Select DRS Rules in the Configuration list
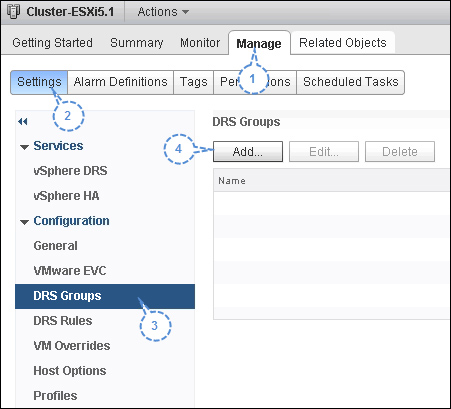This screenshot has width=451, height=409. (x=63, y=321)
